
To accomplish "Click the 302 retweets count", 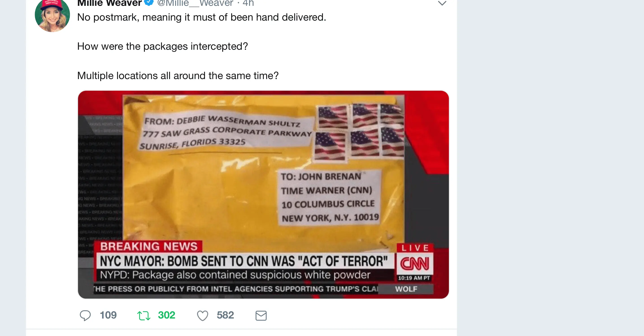I will coord(167,315).
